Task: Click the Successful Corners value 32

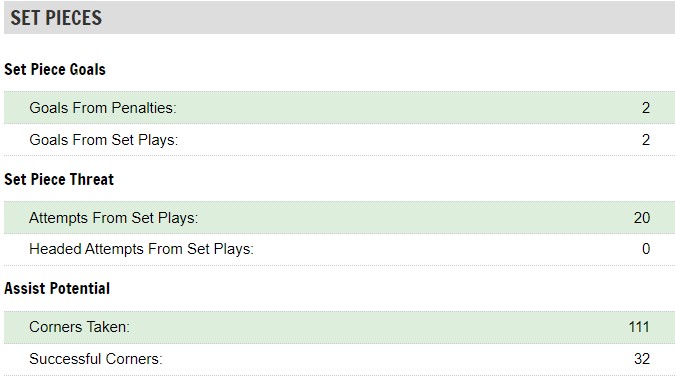Action: coord(641,359)
